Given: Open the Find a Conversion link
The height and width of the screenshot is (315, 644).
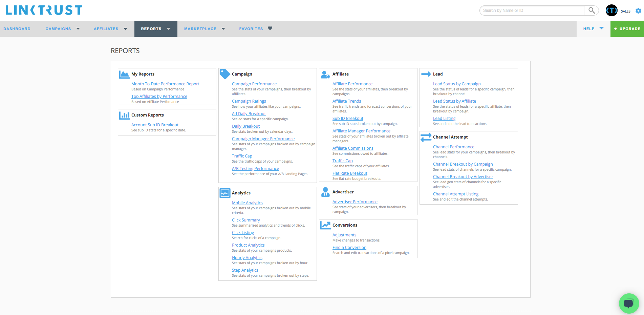Looking at the screenshot, I should click(x=349, y=248).
